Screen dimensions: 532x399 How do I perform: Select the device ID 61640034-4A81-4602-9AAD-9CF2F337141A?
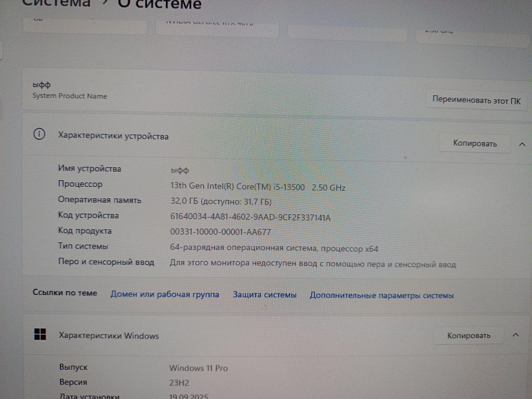click(x=250, y=217)
